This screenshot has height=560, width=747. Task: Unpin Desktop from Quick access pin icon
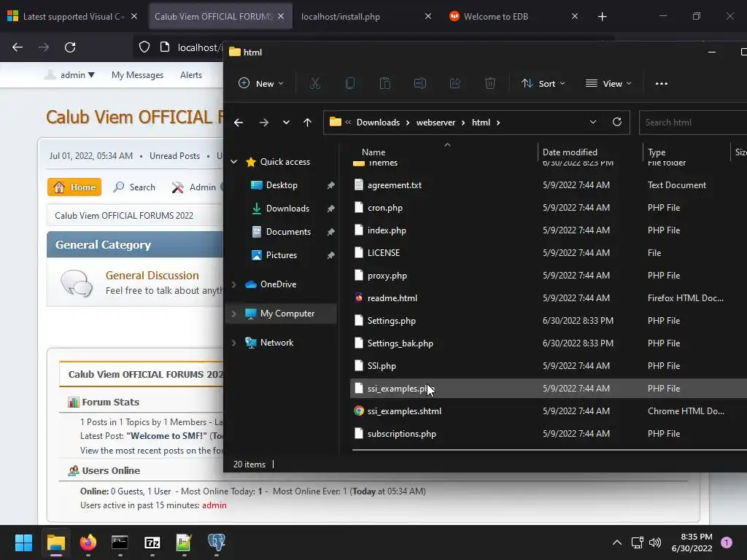pyautogui.click(x=330, y=185)
